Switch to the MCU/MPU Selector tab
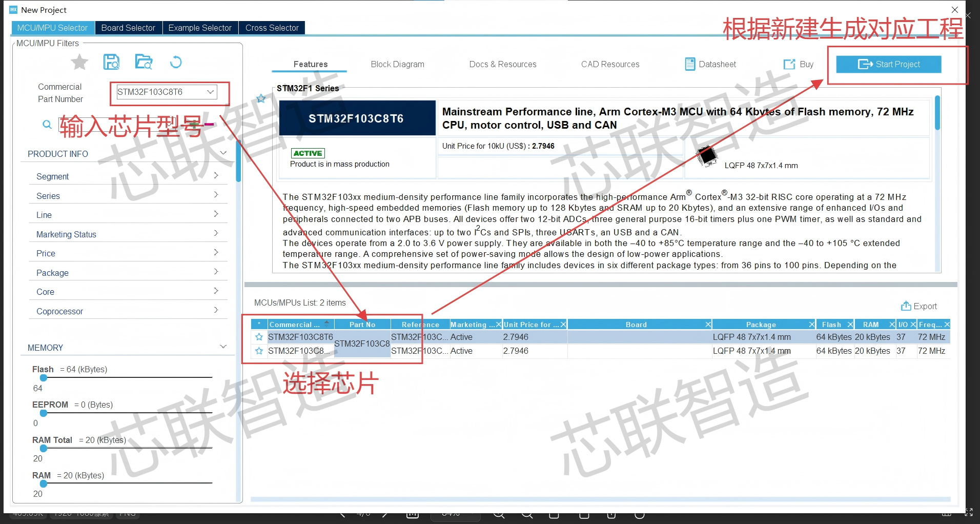Image resolution: width=980 pixels, height=524 pixels. coord(52,28)
